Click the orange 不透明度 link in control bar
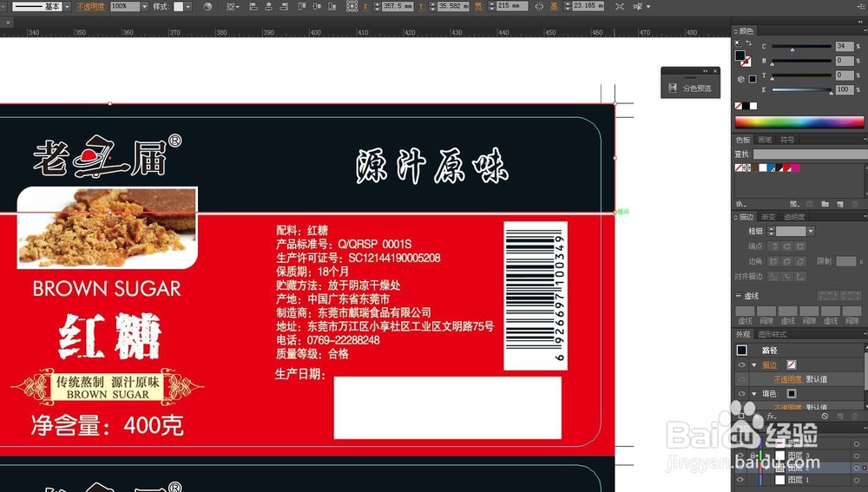 pos(90,7)
